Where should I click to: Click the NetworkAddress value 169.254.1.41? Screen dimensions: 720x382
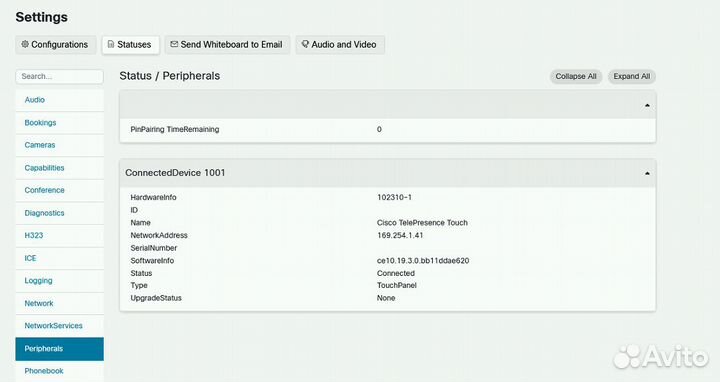[400, 236]
